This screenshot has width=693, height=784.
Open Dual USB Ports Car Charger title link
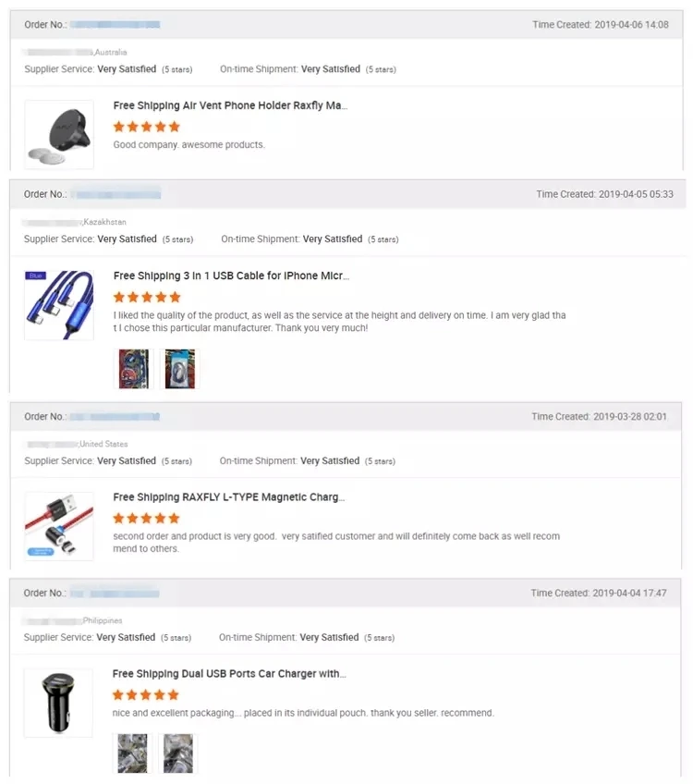229,674
